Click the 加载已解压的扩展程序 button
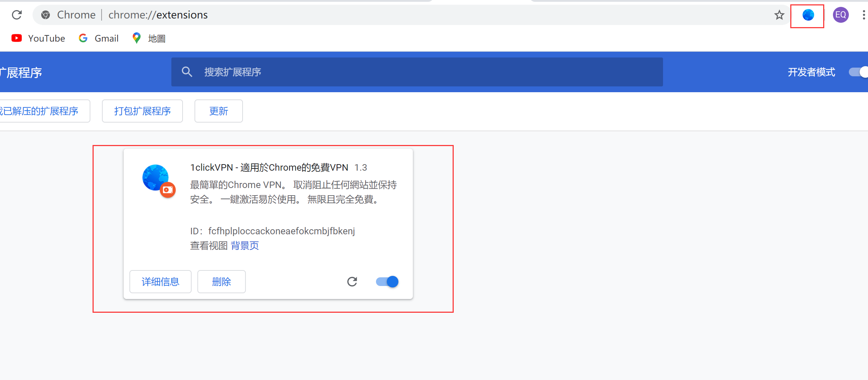868x380 pixels. (x=44, y=111)
